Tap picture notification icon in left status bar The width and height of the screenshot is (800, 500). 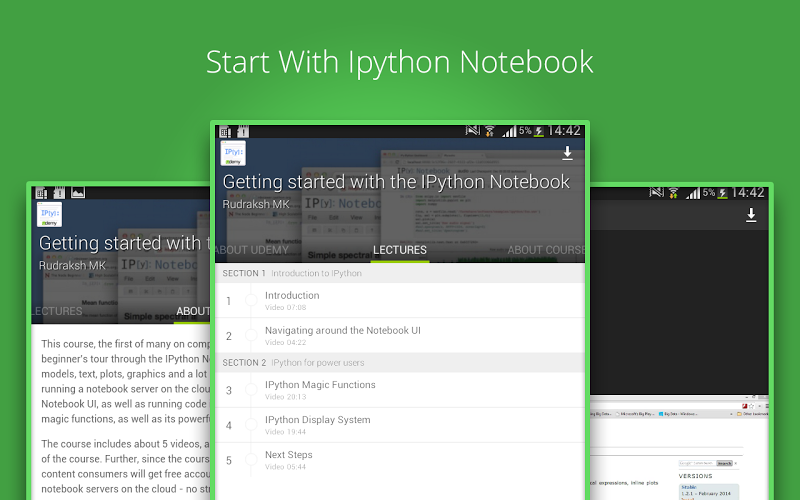[x=78, y=192]
